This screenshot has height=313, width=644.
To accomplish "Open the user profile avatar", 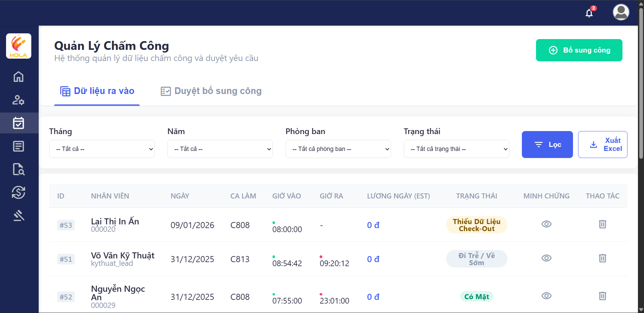I will [621, 12].
